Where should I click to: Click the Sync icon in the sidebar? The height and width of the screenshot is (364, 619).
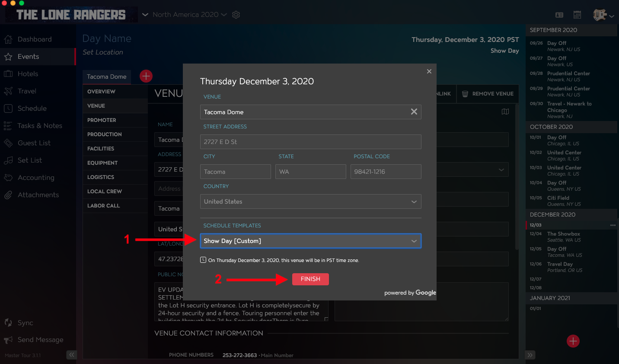[x=8, y=322]
